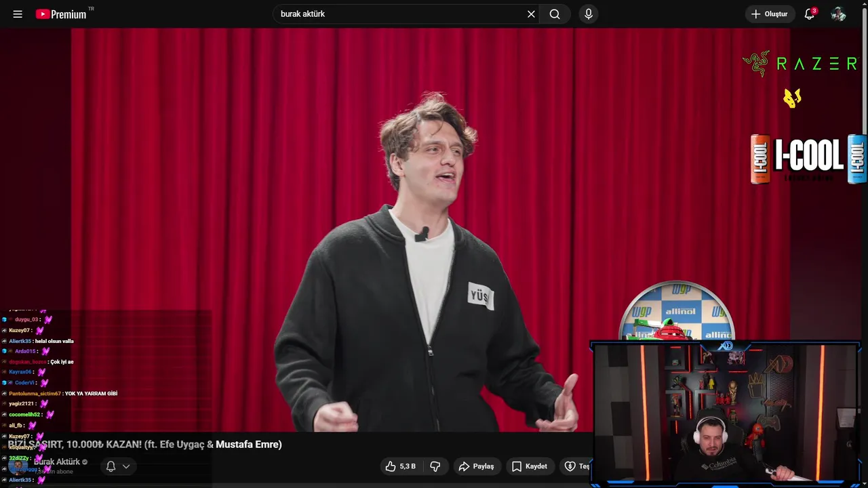Open the account avatar menu
This screenshot has width=868, height=488.
click(x=839, y=14)
